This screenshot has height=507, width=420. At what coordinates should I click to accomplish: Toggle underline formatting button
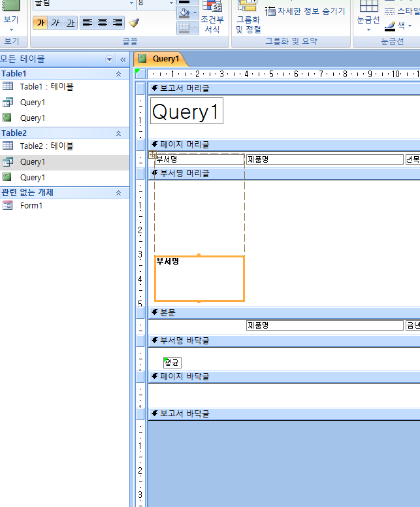[70, 23]
